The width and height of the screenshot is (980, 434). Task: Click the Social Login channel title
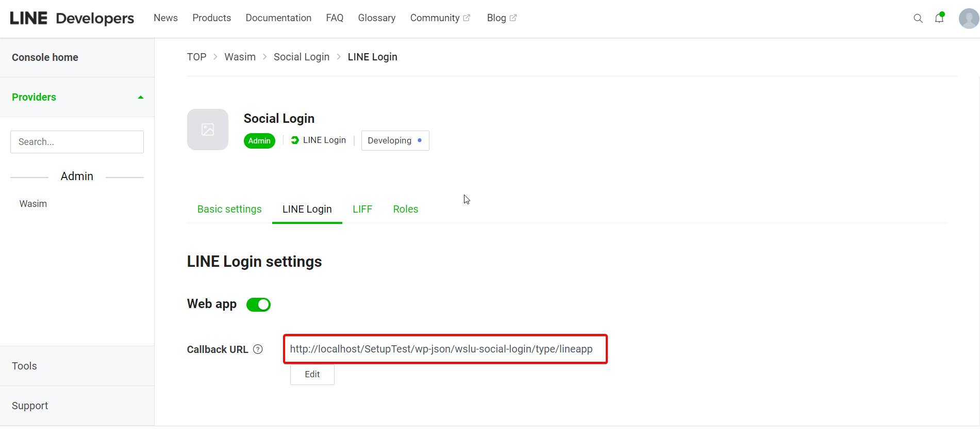coord(279,119)
